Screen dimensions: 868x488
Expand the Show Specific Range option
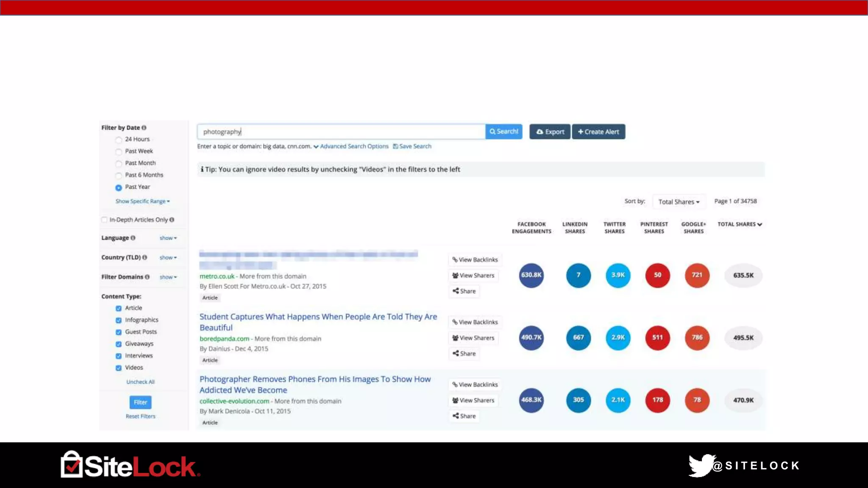142,201
